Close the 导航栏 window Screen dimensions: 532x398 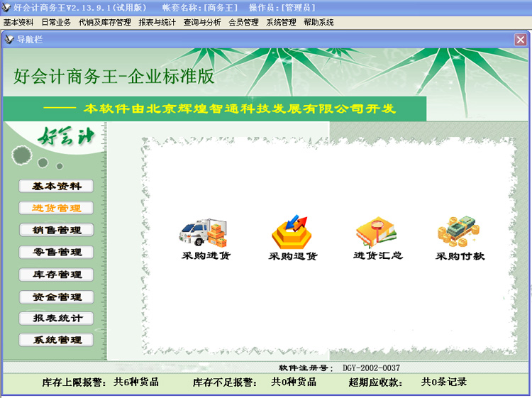(x=520, y=40)
